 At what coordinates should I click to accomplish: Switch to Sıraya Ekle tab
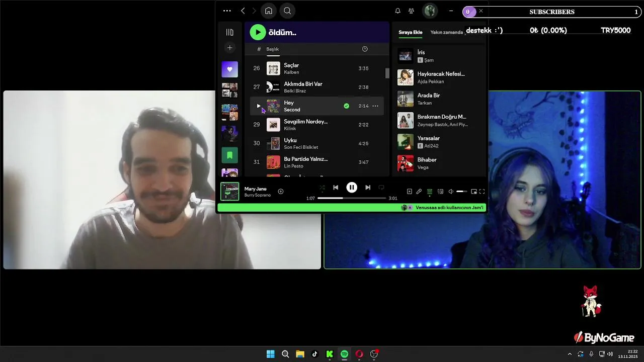[x=411, y=32]
